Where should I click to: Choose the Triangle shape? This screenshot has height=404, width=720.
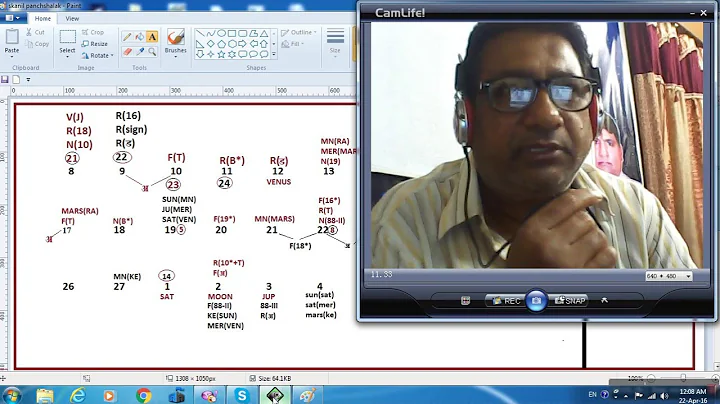[x=264, y=34]
